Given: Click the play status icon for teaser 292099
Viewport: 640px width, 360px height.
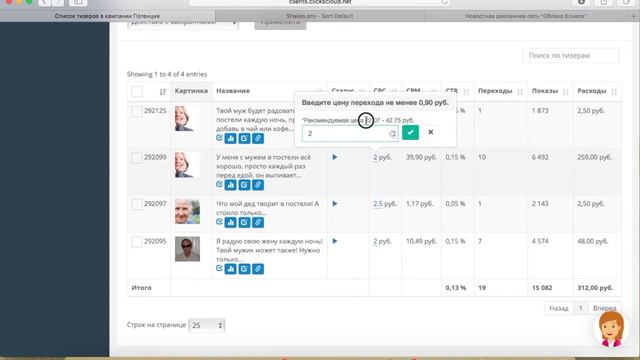Looking at the screenshot, I should coord(335,157).
